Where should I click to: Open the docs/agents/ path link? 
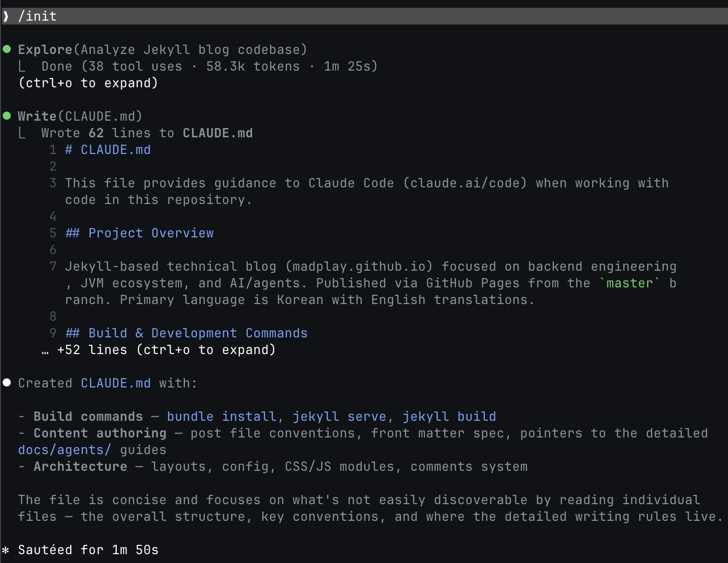(x=65, y=450)
